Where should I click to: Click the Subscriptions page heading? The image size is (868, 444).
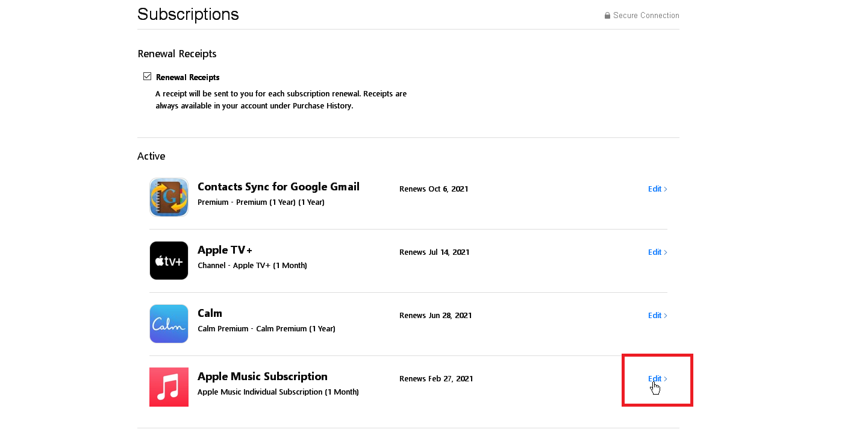188,14
